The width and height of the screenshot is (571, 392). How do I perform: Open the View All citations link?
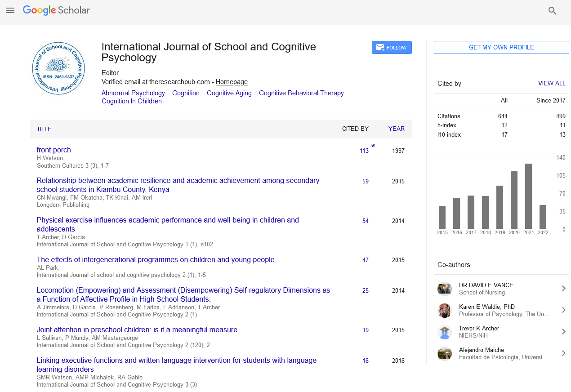[552, 84]
